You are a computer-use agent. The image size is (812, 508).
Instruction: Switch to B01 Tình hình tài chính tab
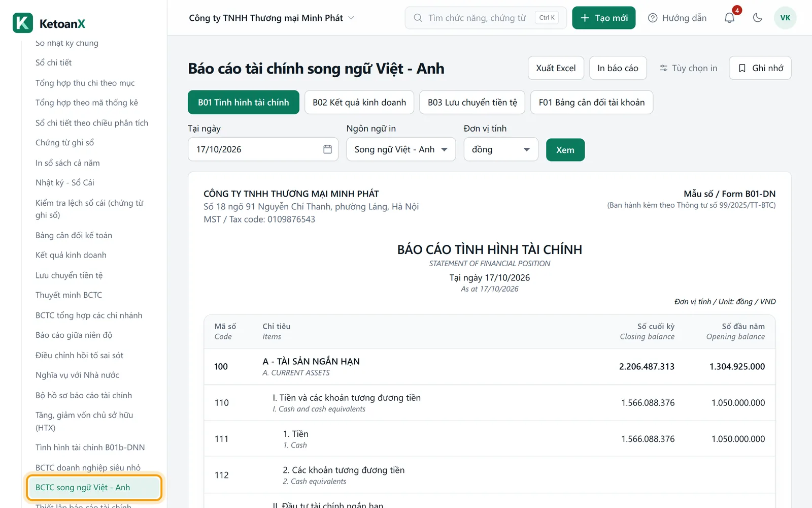pos(244,102)
